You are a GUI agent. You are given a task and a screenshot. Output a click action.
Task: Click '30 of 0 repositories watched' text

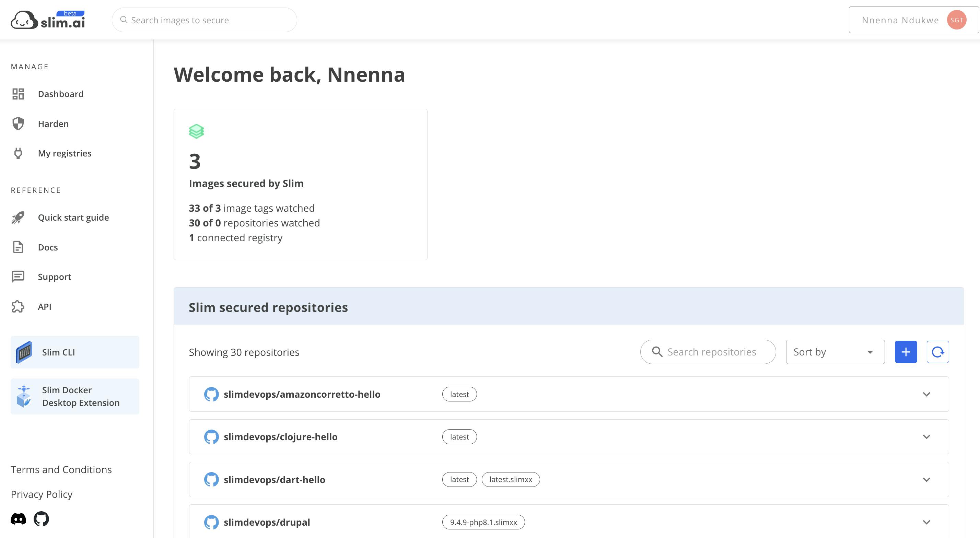pyautogui.click(x=255, y=223)
